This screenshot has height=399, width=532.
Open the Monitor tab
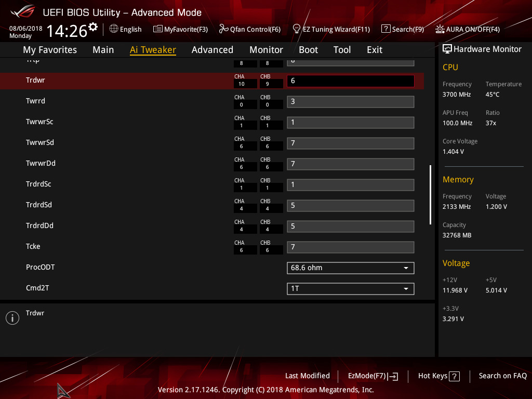coord(267,50)
